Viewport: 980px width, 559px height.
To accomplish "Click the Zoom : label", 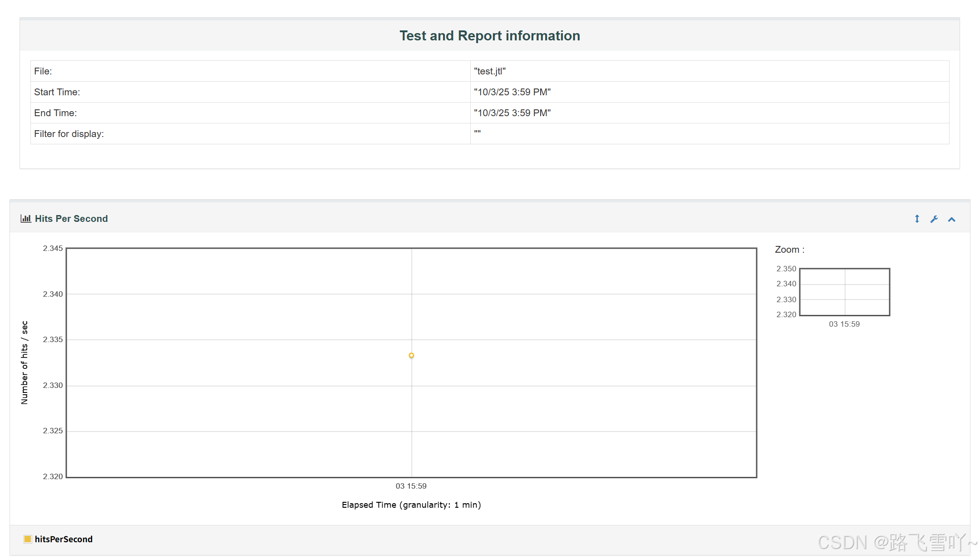I will pyautogui.click(x=789, y=250).
